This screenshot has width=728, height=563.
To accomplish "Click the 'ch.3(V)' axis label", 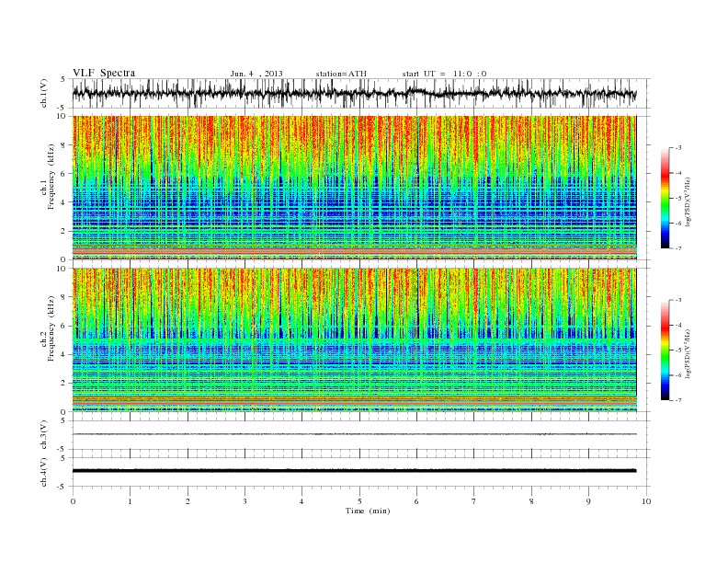I will (44, 435).
